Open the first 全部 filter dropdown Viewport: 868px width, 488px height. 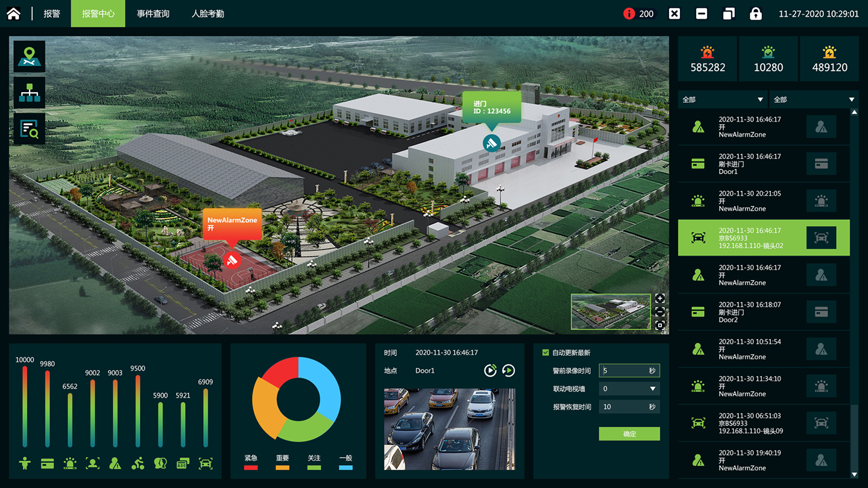pos(723,99)
